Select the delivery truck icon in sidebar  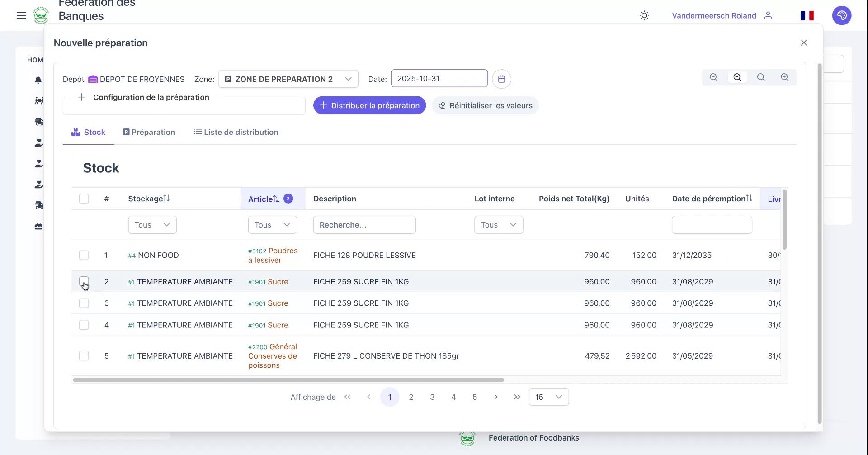tap(38, 122)
